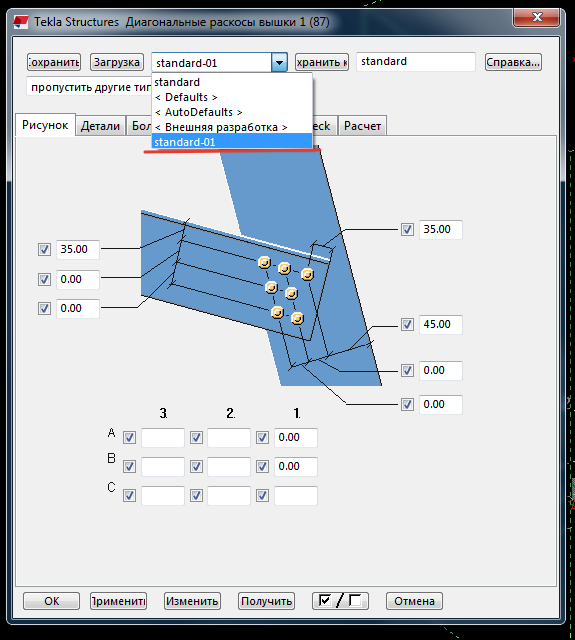Focus the 'standard' save-as name field
Image resolution: width=575 pixels, height=640 pixels.
[416, 62]
